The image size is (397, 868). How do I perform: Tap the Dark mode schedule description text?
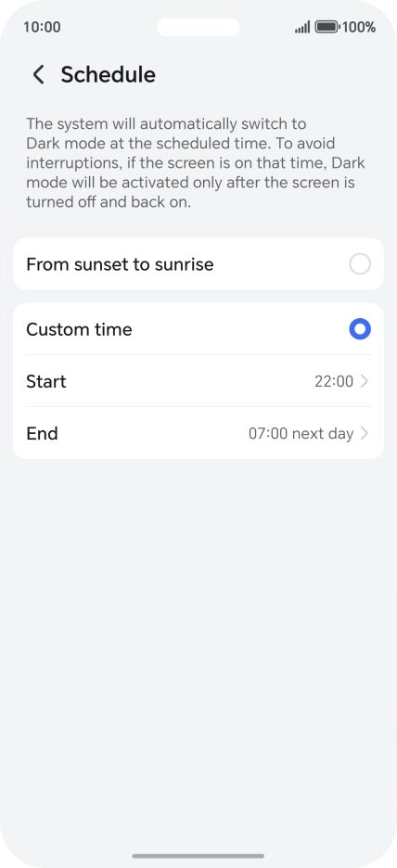[196, 163]
